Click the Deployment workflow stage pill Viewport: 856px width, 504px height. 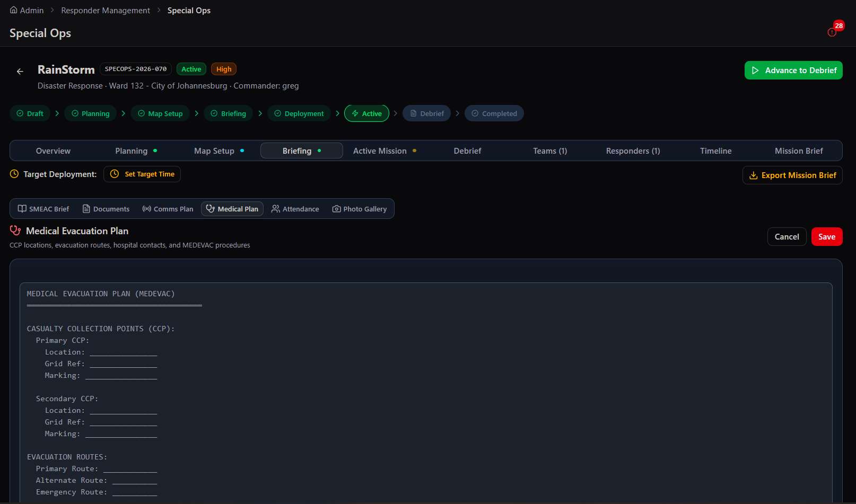pyautogui.click(x=299, y=113)
